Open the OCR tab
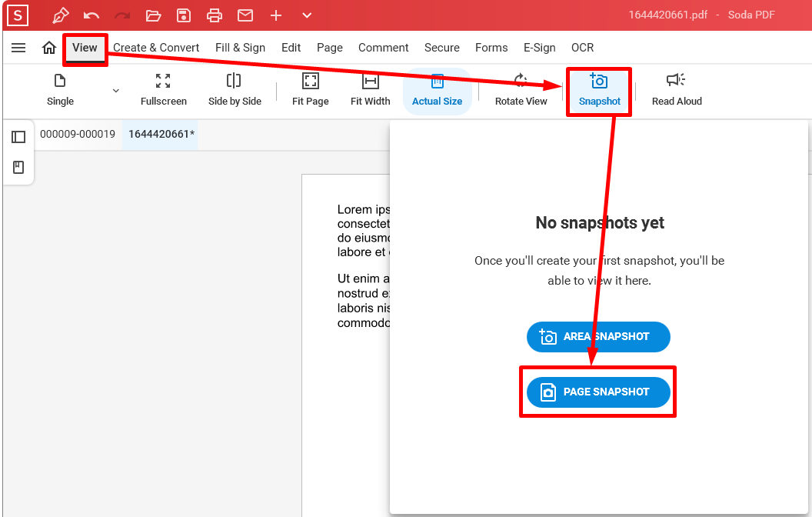812x517 pixels. (583, 48)
